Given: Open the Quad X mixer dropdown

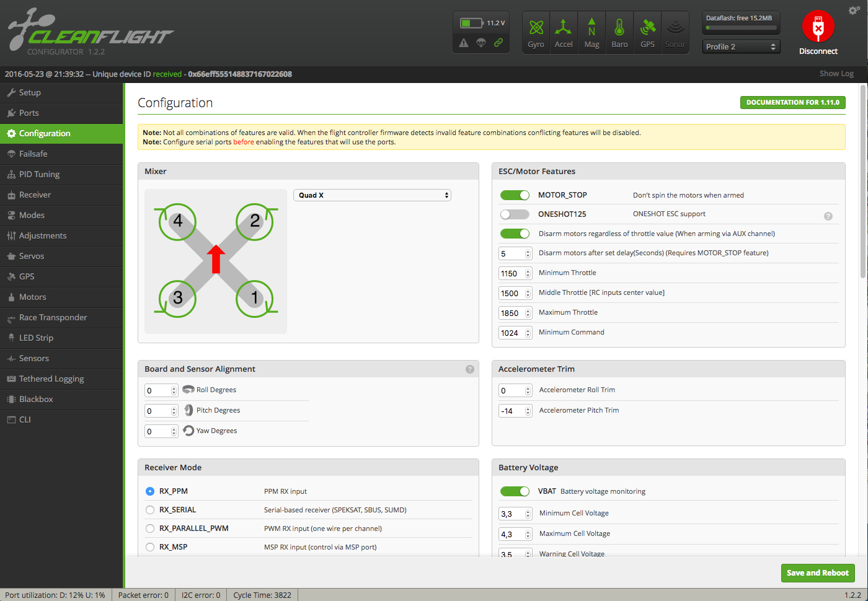Looking at the screenshot, I should point(372,195).
